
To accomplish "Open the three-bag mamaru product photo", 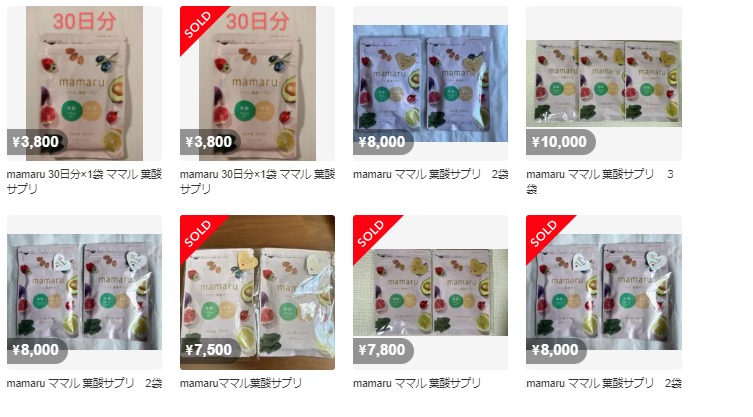I will coord(604,83).
